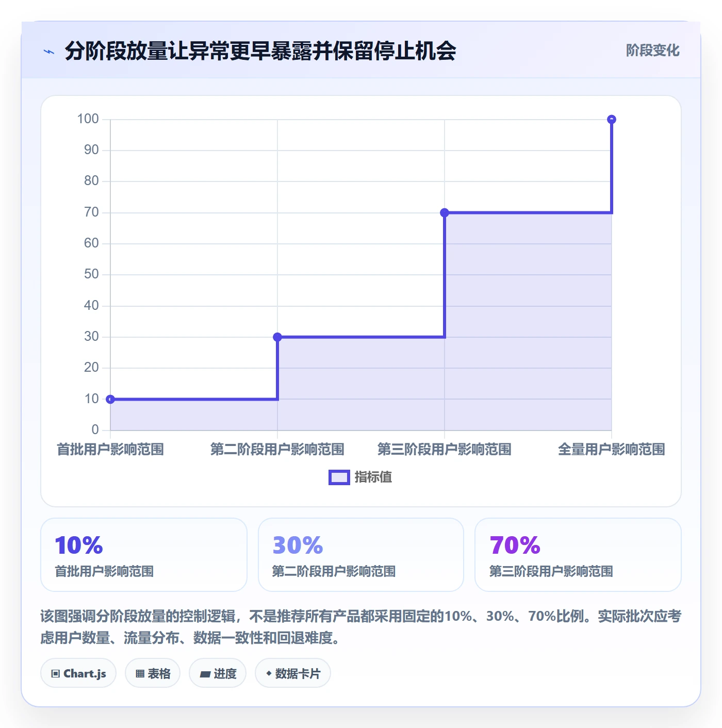Select the 10% data card value

click(x=79, y=545)
